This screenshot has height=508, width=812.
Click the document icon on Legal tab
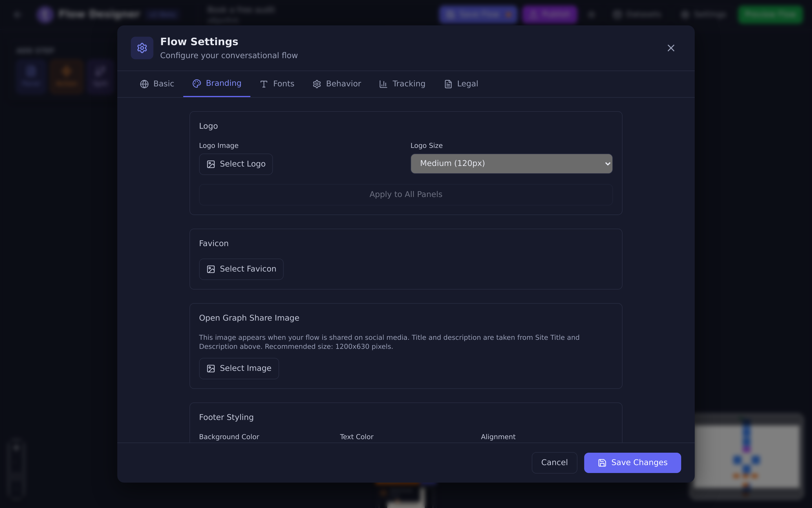click(448, 84)
